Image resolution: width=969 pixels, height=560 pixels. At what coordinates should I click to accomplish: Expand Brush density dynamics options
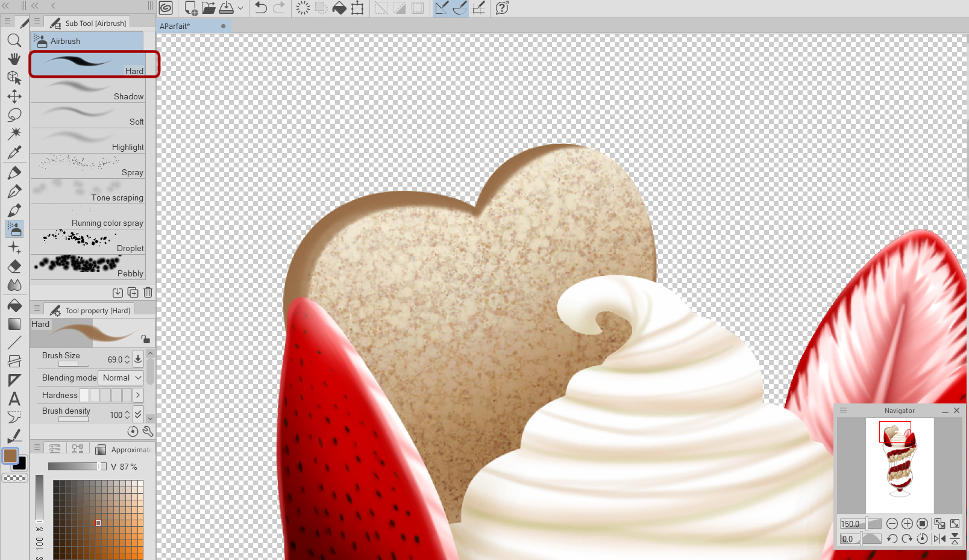tap(138, 414)
